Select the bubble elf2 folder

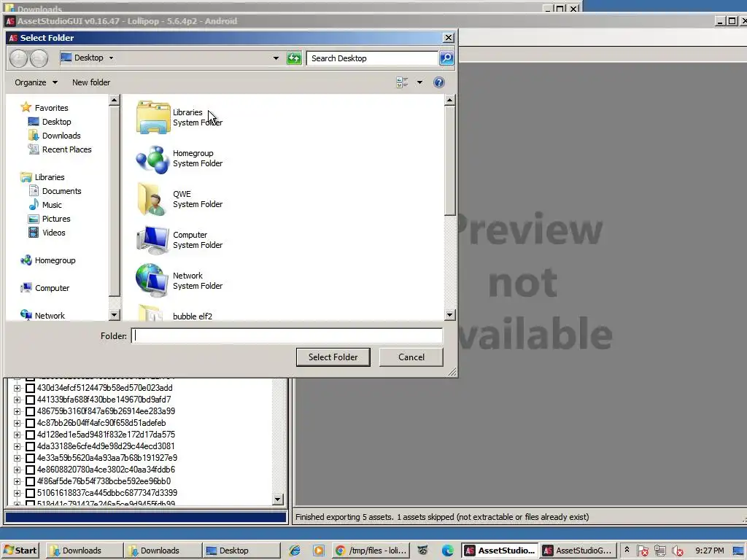(x=193, y=316)
